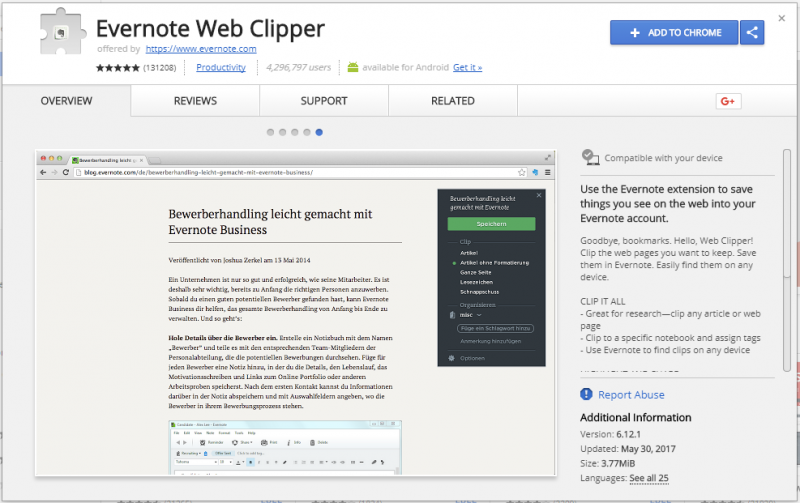Click the description panel scrollbar
Image resolution: width=800 pixels, height=503 pixels.
point(787,260)
